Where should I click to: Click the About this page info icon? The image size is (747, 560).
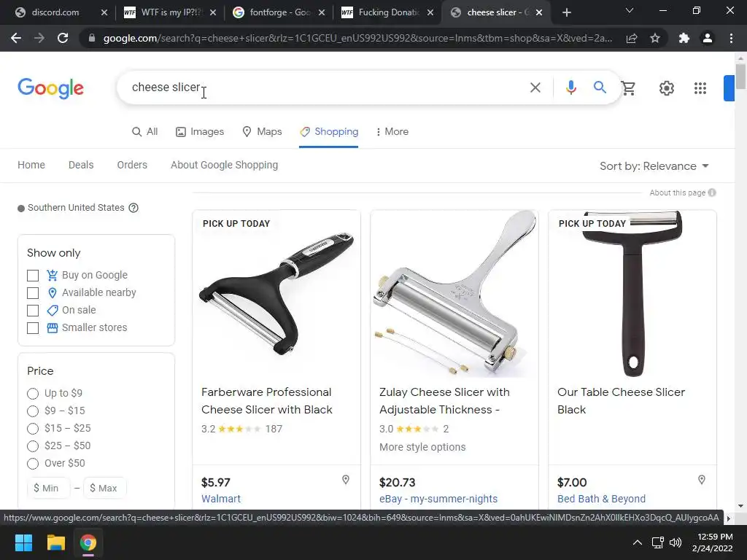[x=712, y=192]
